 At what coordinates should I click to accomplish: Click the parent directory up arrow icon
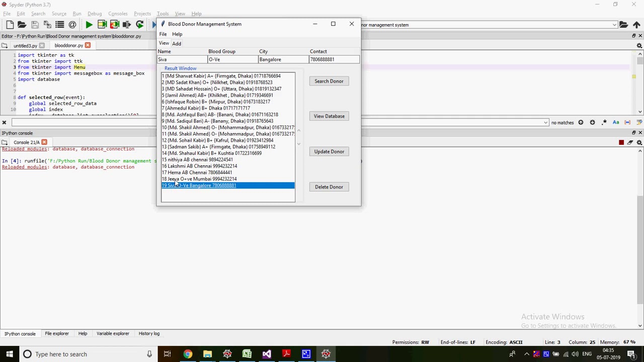(x=636, y=25)
